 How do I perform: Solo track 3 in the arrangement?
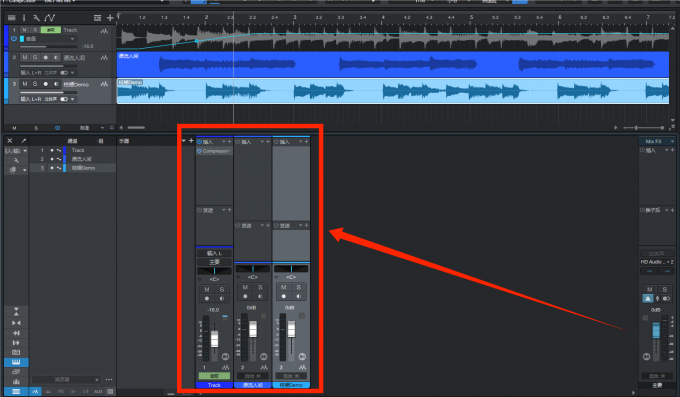pyautogui.click(x=35, y=84)
